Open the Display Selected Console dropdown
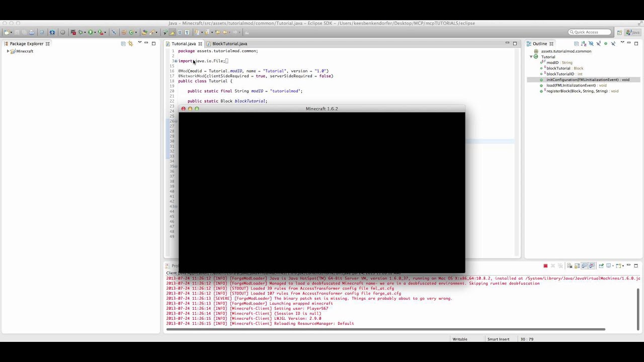The height and width of the screenshot is (362, 644). point(613,265)
